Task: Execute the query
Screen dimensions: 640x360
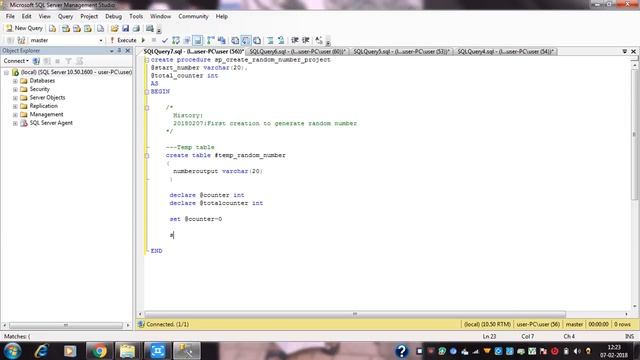Action: click(x=123, y=40)
